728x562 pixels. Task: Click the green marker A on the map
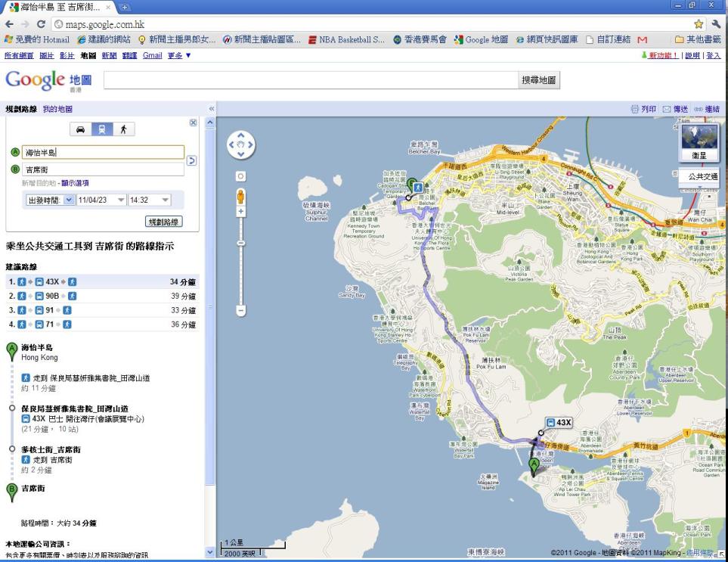[534, 467]
